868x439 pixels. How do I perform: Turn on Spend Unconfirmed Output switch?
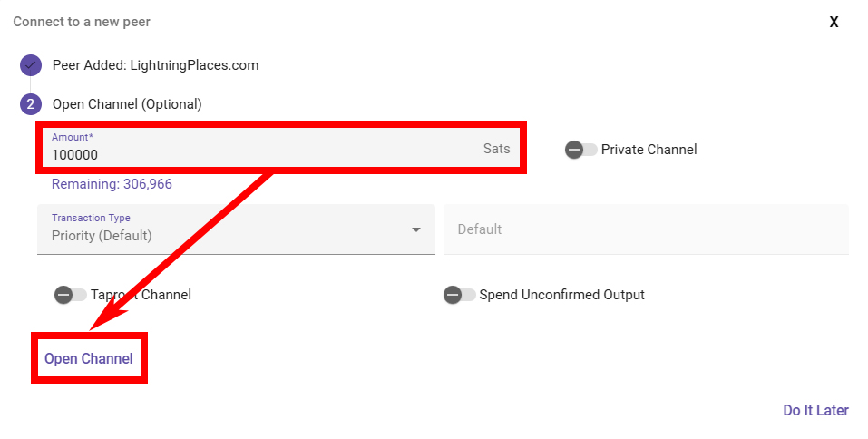460,295
